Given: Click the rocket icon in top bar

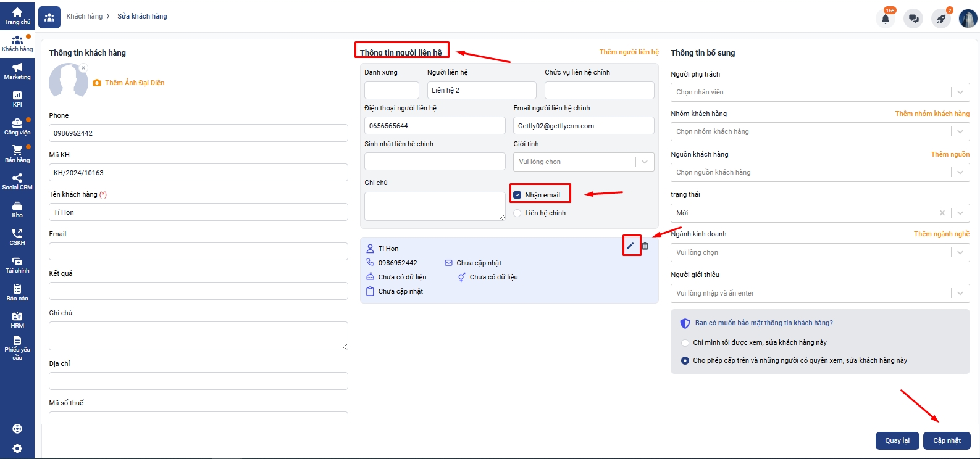Looking at the screenshot, I should tap(941, 19).
